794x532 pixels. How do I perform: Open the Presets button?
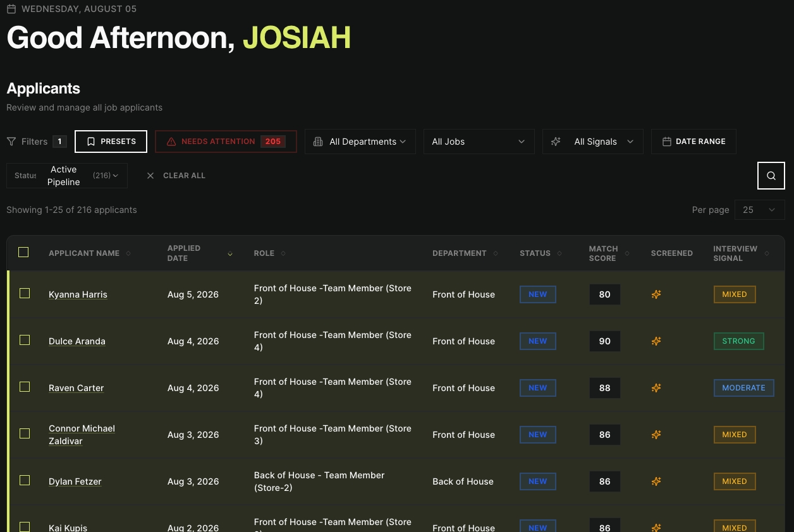pyautogui.click(x=111, y=142)
